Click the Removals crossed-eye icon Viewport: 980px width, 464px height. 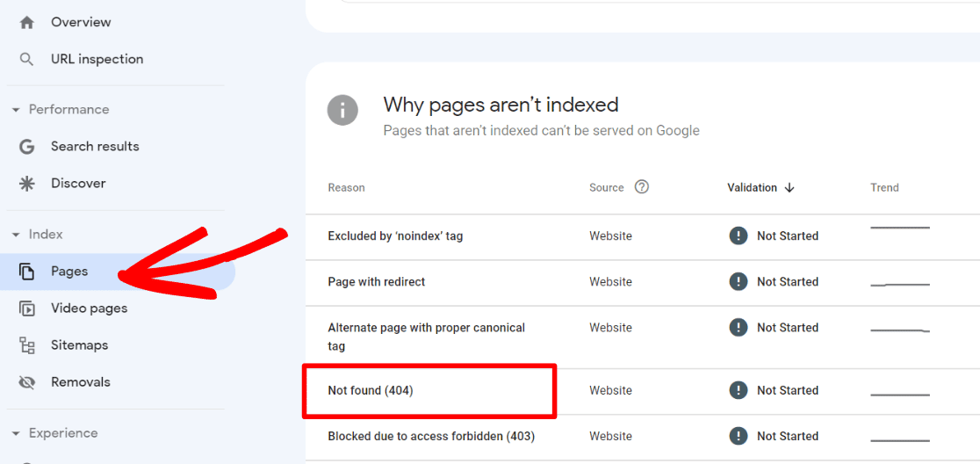pos(26,382)
